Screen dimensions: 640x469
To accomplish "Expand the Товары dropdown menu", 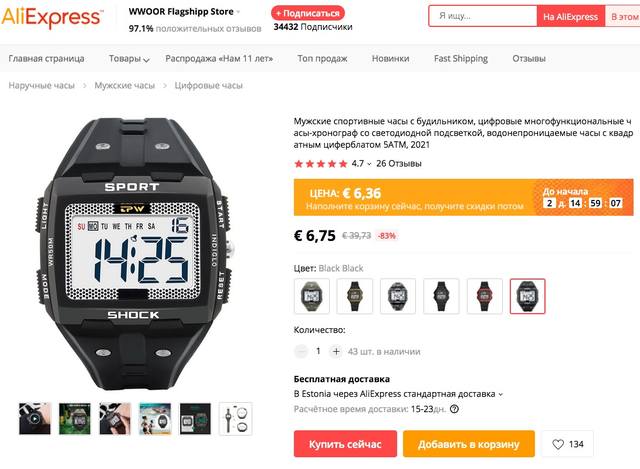I will click(129, 59).
